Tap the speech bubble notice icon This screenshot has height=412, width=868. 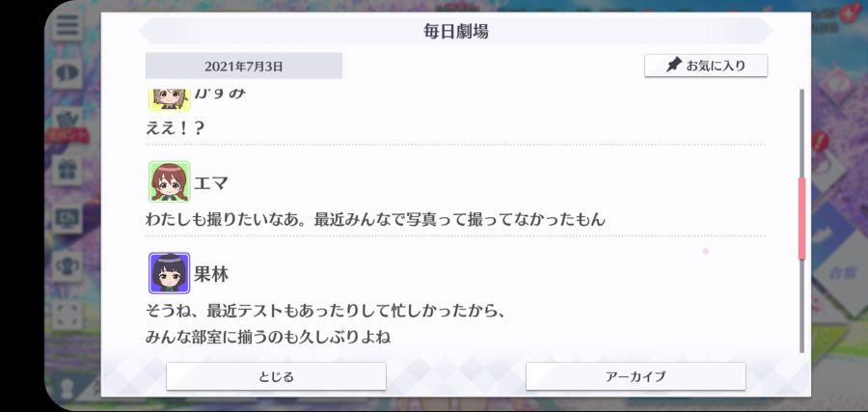[68, 72]
